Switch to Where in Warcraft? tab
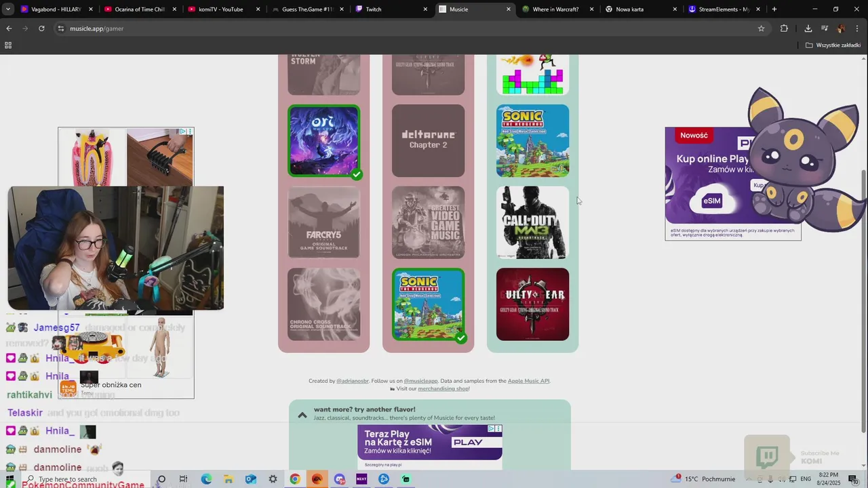 [556, 9]
